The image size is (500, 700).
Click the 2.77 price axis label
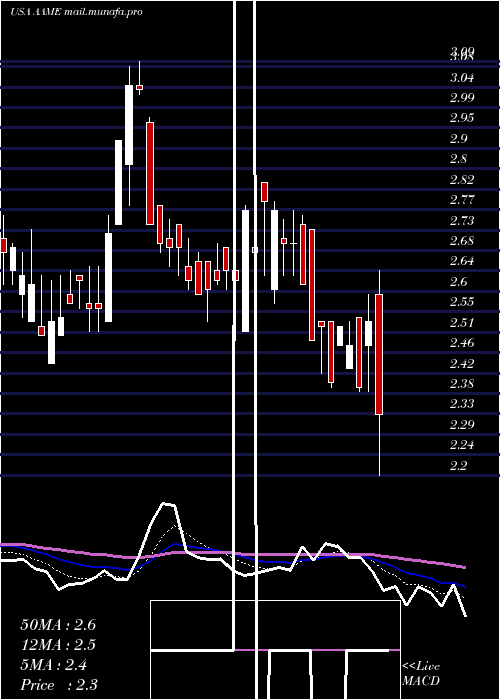click(462, 200)
